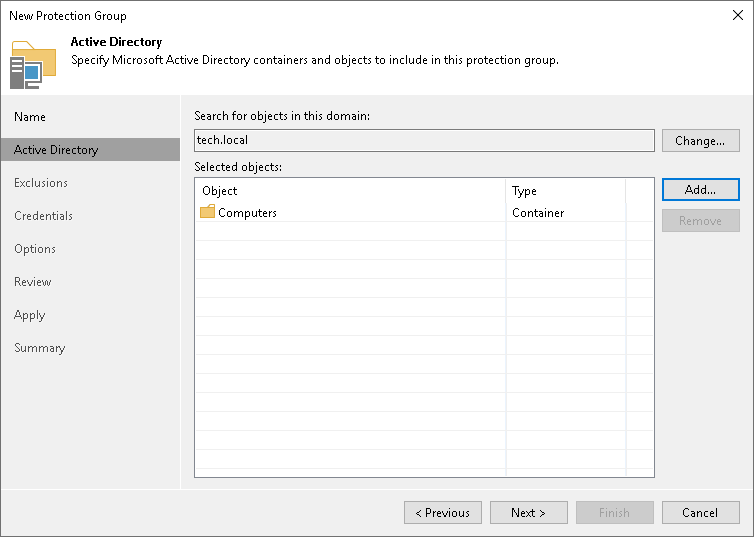Click the Change... domain button
This screenshot has height=537, width=754.
click(x=700, y=141)
